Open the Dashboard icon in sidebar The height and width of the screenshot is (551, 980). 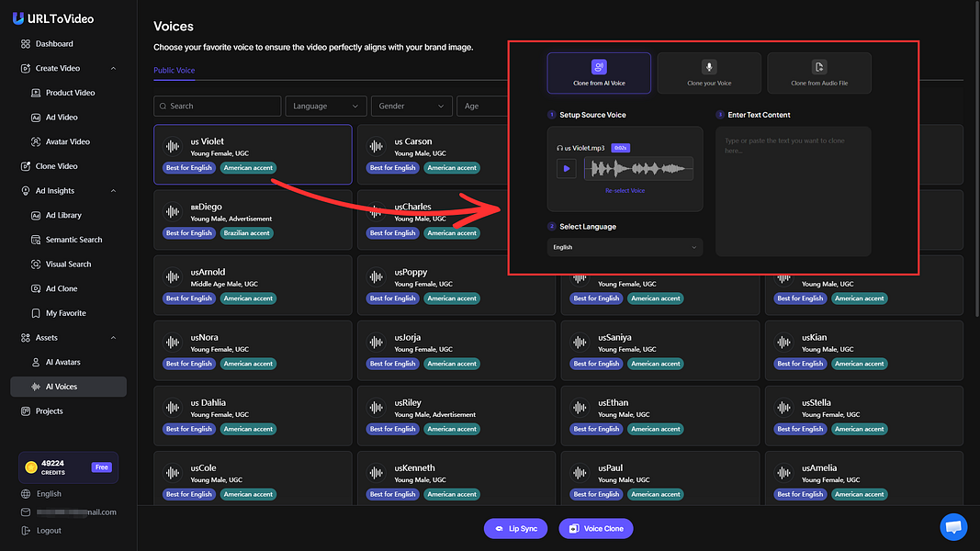tap(26, 44)
